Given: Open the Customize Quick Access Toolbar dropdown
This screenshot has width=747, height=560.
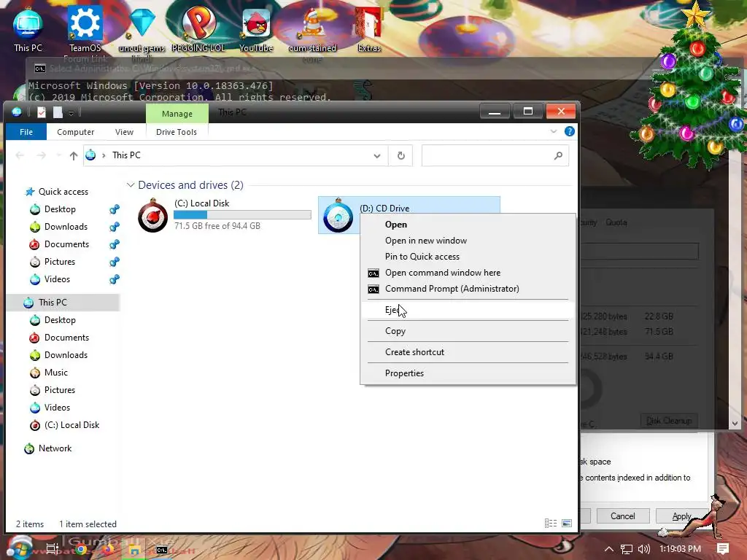Looking at the screenshot, I should pyautogui.click(x=71, y=113).
